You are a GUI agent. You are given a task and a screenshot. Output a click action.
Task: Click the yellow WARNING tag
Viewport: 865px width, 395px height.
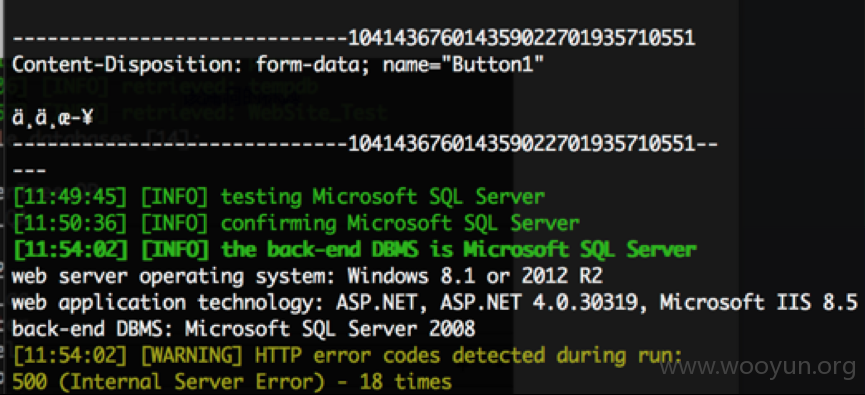click(191, 355)
